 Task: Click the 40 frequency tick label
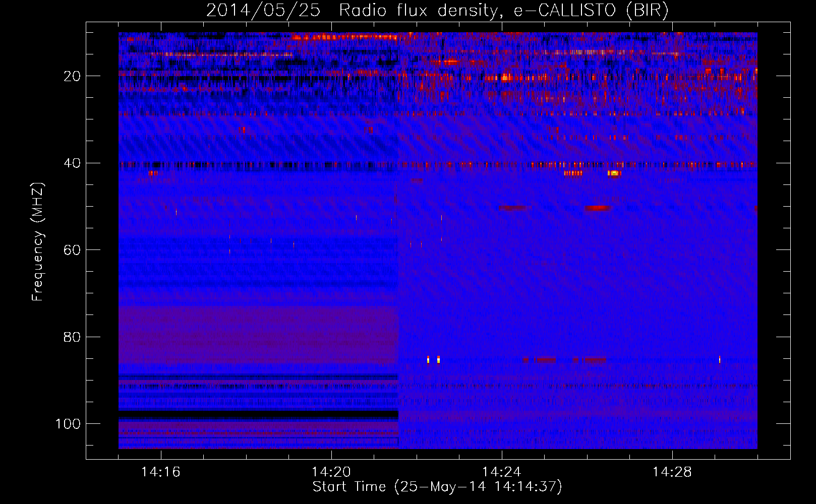(x=72, y=163)
